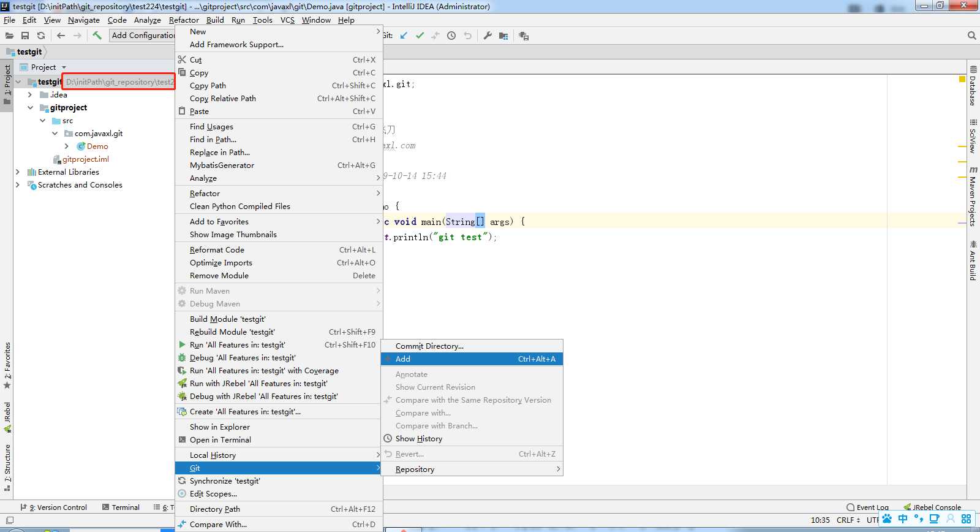This screenshot has width=980, height=532.
Task: Select Open in Terminal menu entry
Action: [x=279, y=439]
